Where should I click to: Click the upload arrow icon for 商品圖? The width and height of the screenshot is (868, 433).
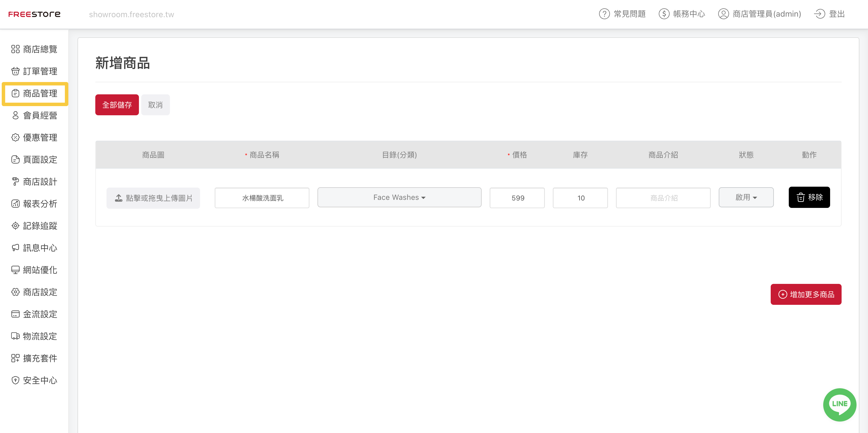(x=119, y=198)
